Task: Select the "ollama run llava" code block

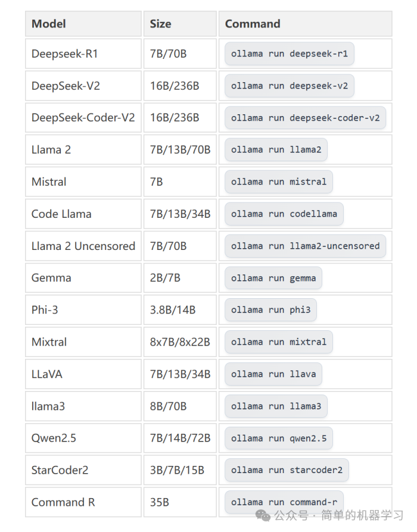Action: click(273, 374)
